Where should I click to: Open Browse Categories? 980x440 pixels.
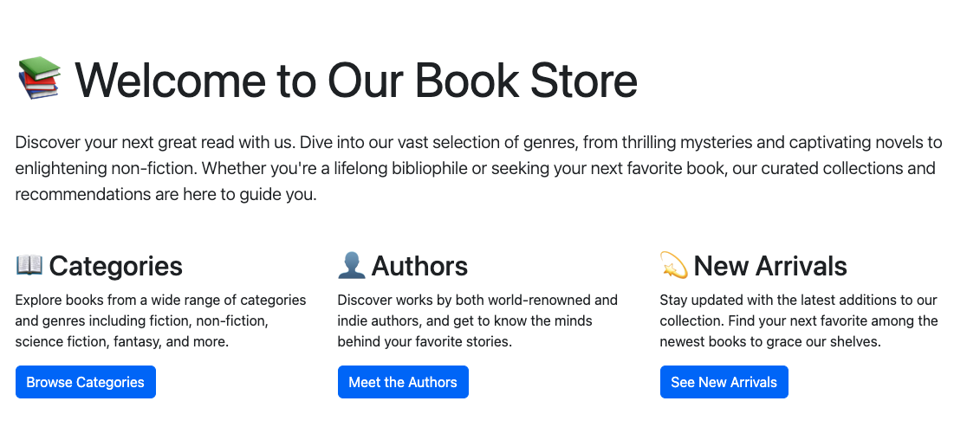coord(86,382)
